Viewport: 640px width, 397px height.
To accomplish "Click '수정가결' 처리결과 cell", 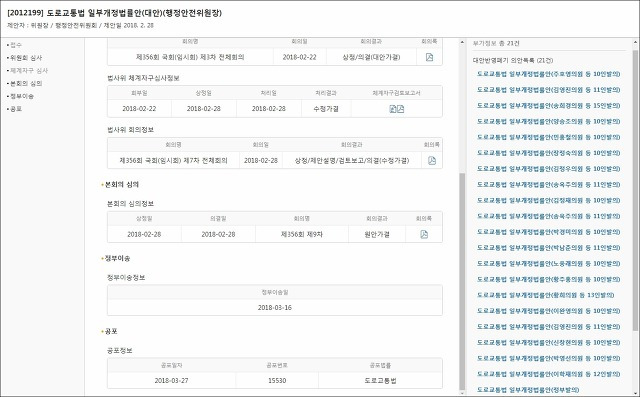I will (326, 109).
